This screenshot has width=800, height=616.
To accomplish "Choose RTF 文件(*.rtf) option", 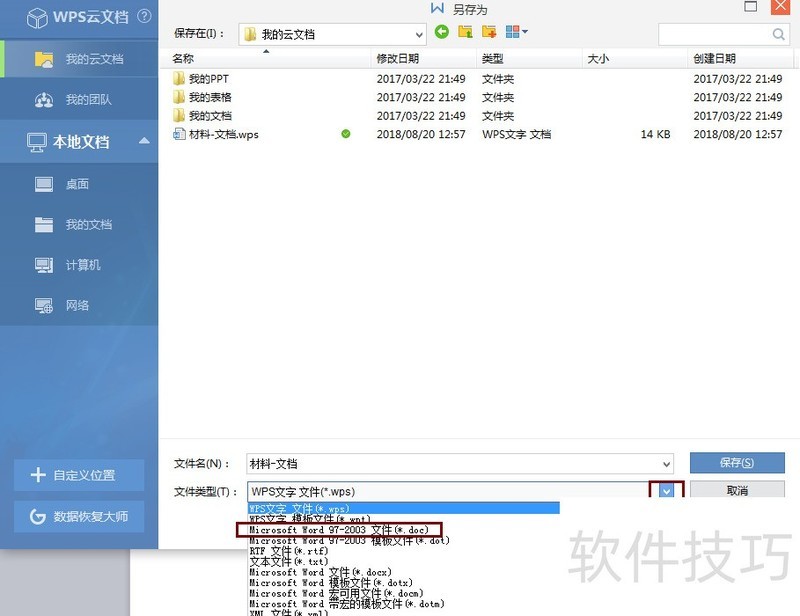I will (288, 551).
